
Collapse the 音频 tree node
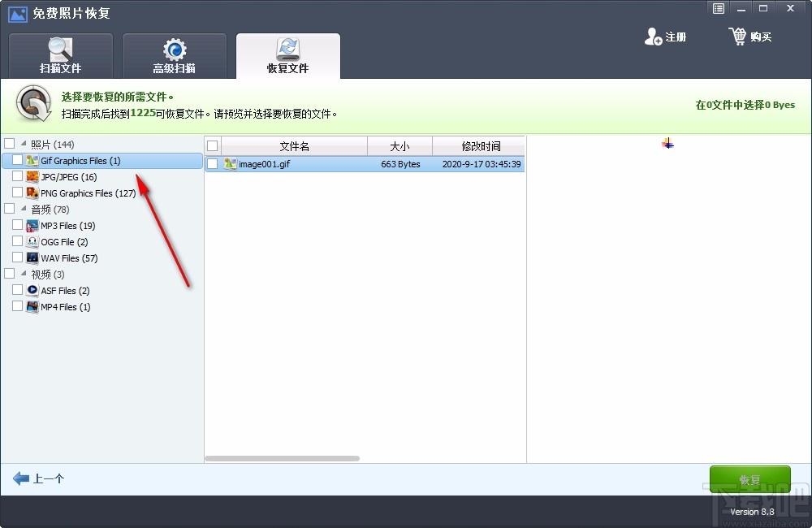(24, 208)
